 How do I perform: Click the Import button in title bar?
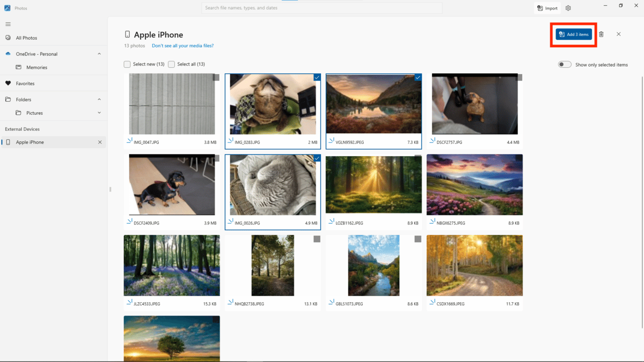click(547, 8)
